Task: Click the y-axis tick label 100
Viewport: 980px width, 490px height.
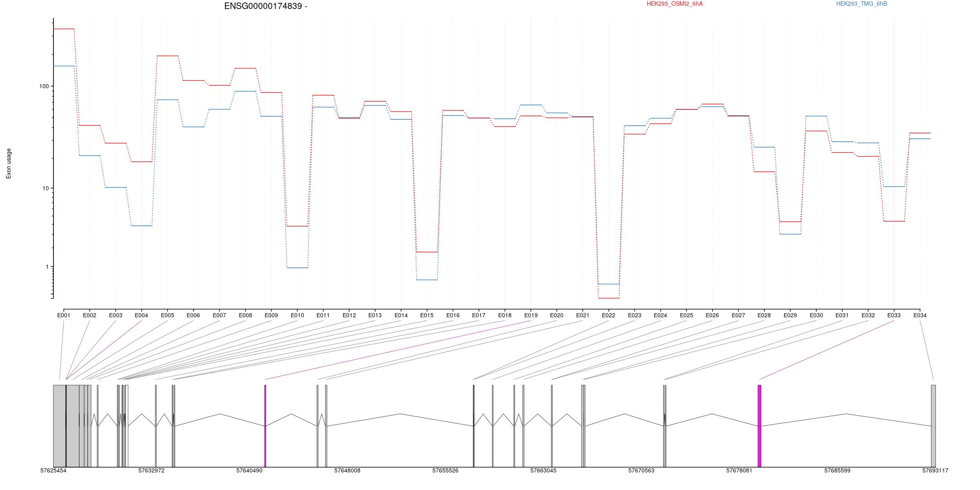Action: click(x=44, y=86)
